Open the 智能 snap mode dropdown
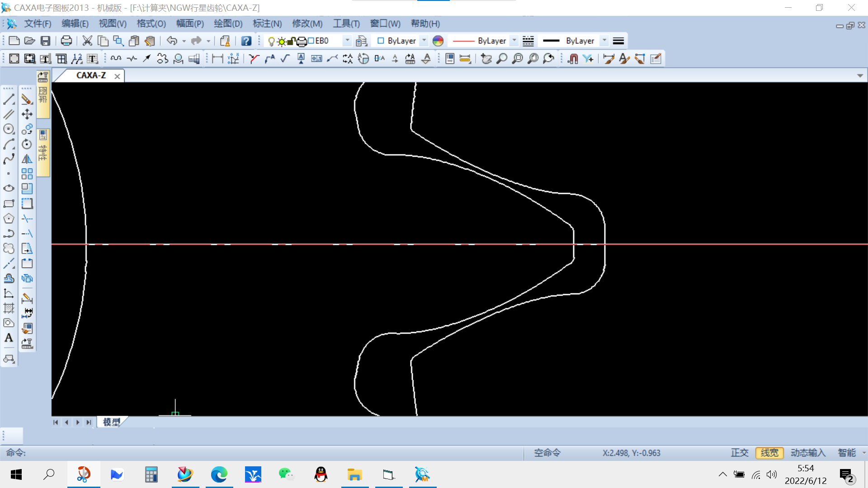The width and height of the screenshot is (868, 488). coord(863,453)
